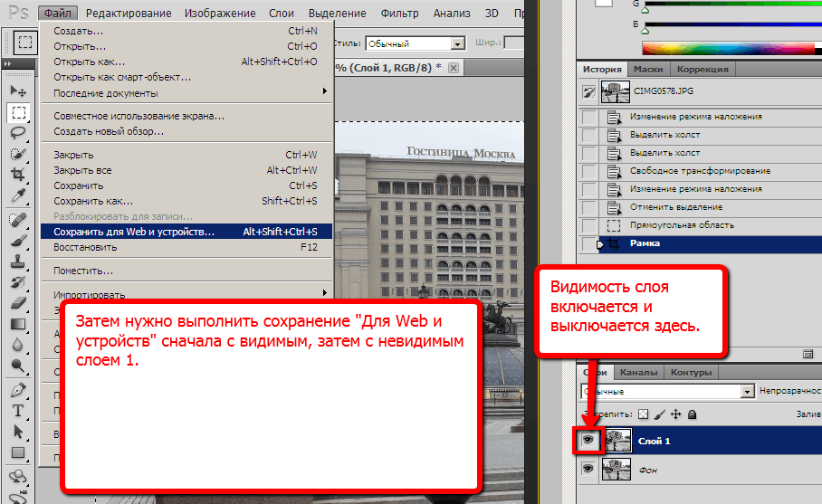
Task: Switch to the Маски tab
Action: [x=648, y=69]
